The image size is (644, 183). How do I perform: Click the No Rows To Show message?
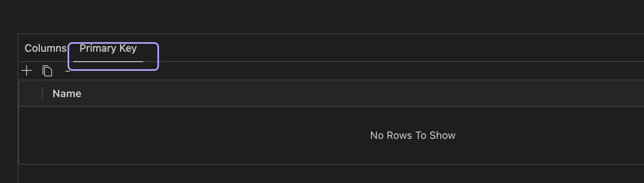pyautogui.click(x=413, y=135)
